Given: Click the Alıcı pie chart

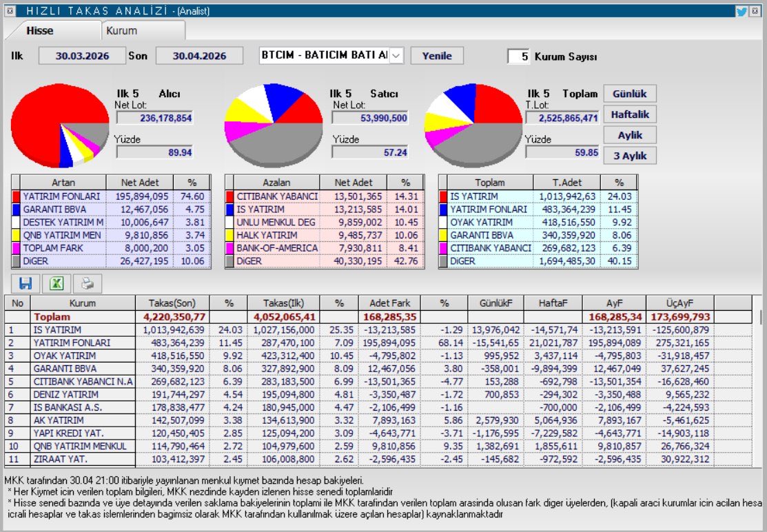Looking at the screenshot, I should point(60,125).
